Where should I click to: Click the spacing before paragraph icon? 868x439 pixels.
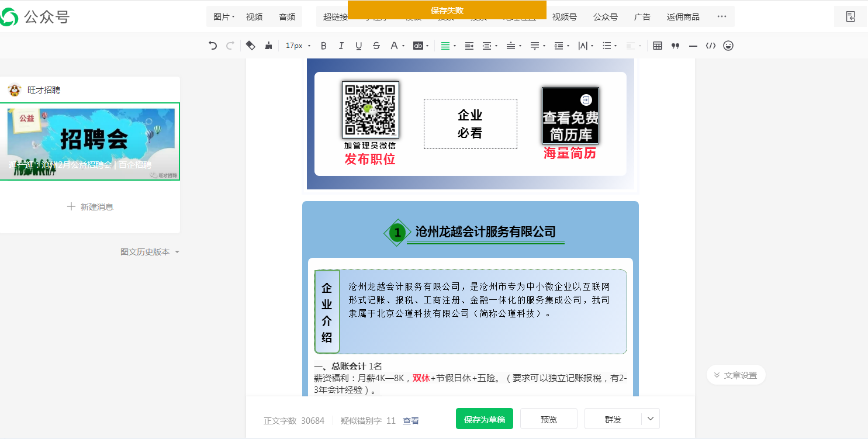point(511,46)
